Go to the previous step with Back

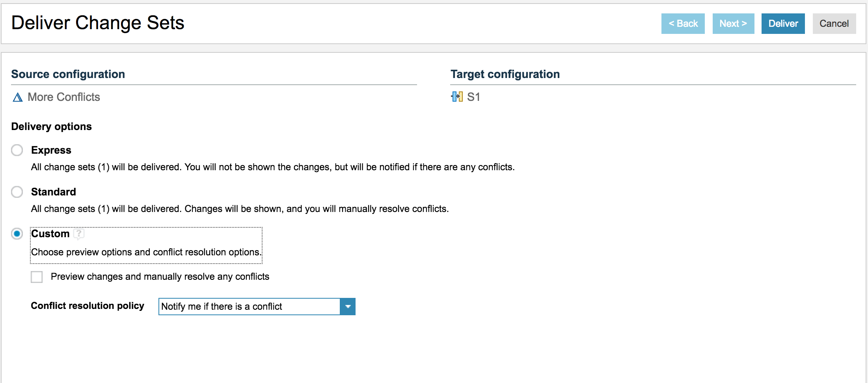point(683,24)
